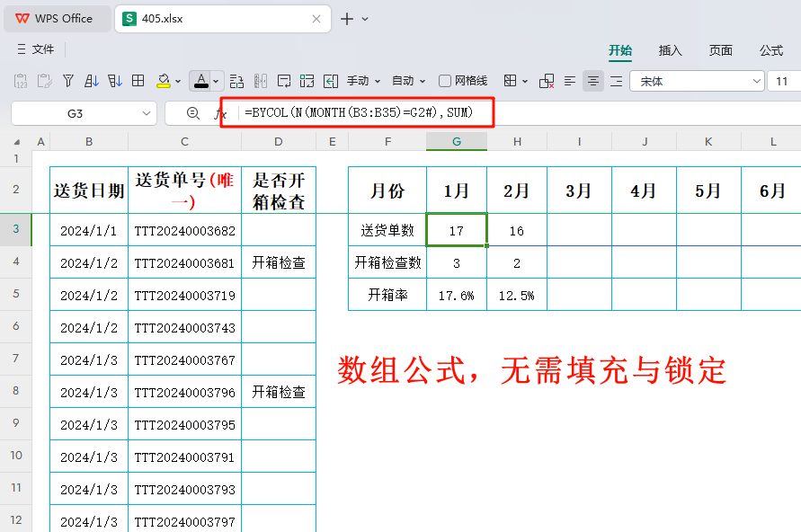Select row 3 header
This screenshot has width=801, height=532.
[16, 229]
